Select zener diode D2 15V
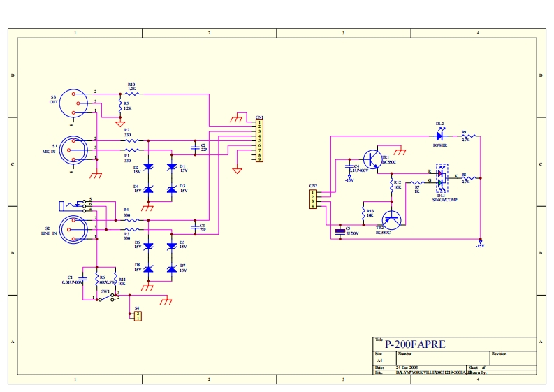The height and width of the screenshot is (392, 554). click(x=148, y=168)
